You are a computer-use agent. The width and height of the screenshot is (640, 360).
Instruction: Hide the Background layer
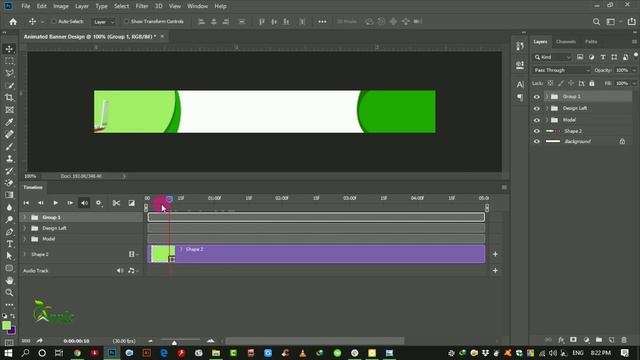click(x=536, y=142)
